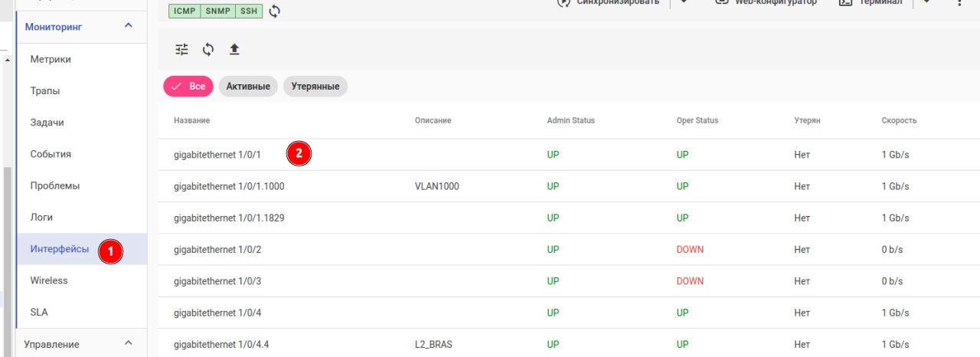Click 0 b/s speed of gigabitethernet 1/0/2

(x=893, y=250)
